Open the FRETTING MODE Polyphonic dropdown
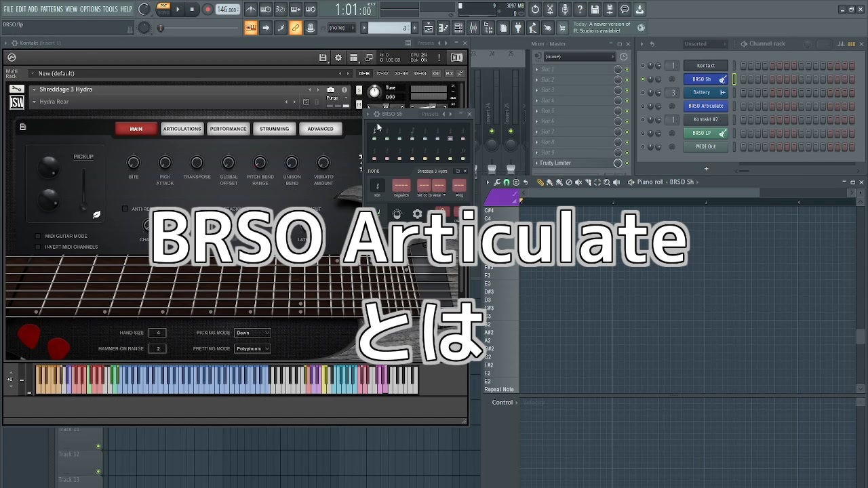868x488 pixels. (252, 348)
